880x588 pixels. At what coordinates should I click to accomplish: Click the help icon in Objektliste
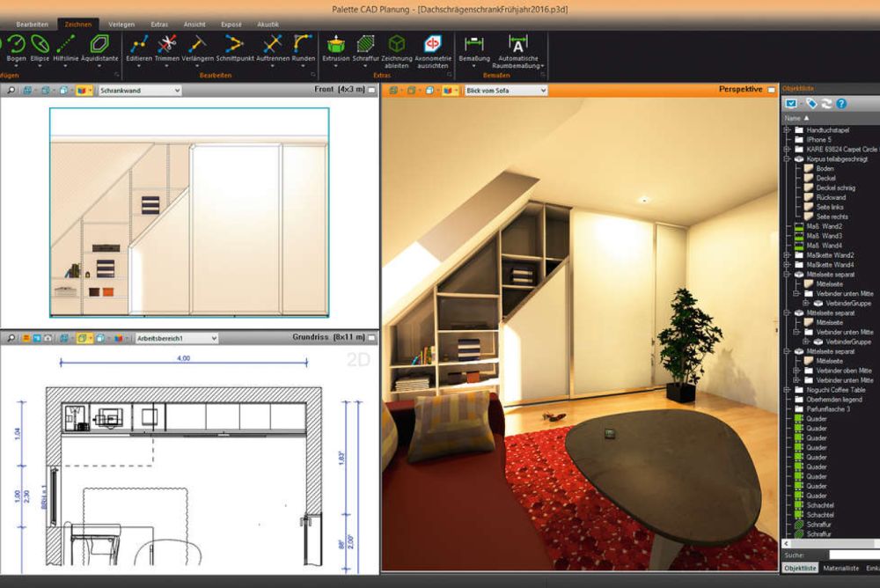[x=841, y=104]
